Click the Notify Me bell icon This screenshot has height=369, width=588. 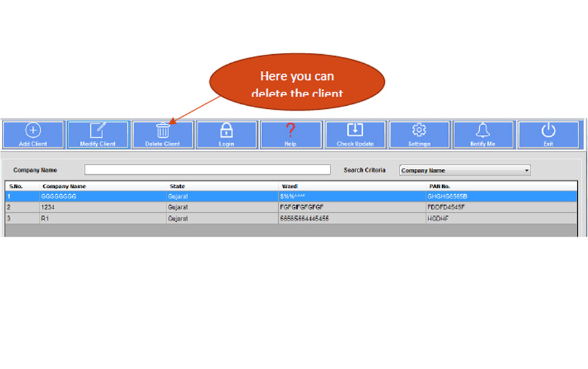coord(483,130)
